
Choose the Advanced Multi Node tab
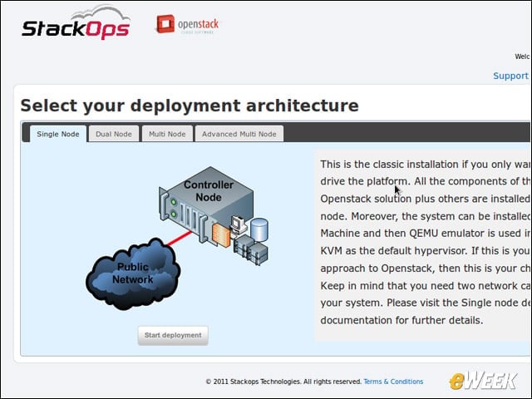[x=239, y=134]
